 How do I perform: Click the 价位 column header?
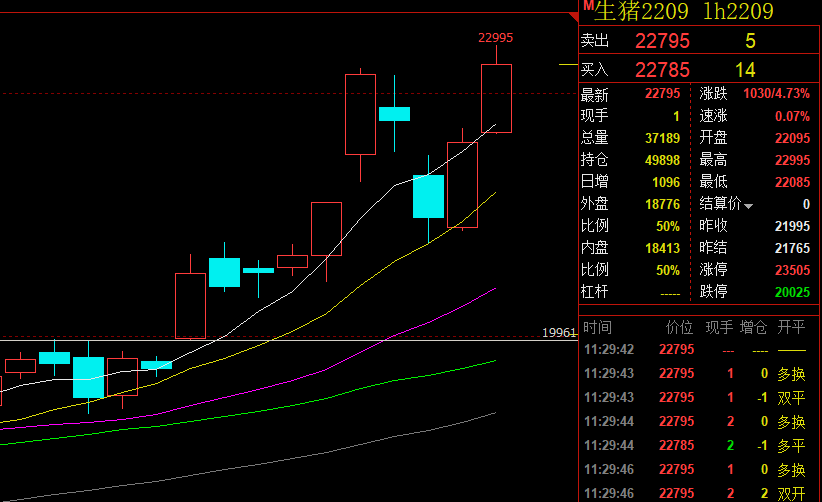pos(679,328)
